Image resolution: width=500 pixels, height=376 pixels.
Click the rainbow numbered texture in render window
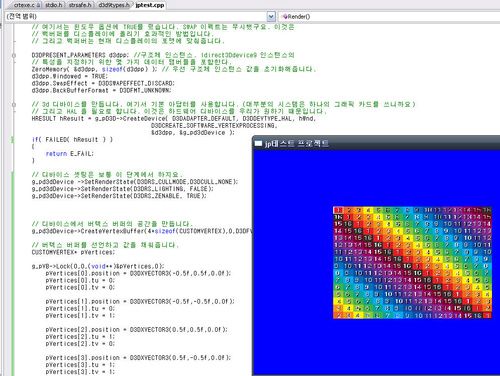(412, 262)
